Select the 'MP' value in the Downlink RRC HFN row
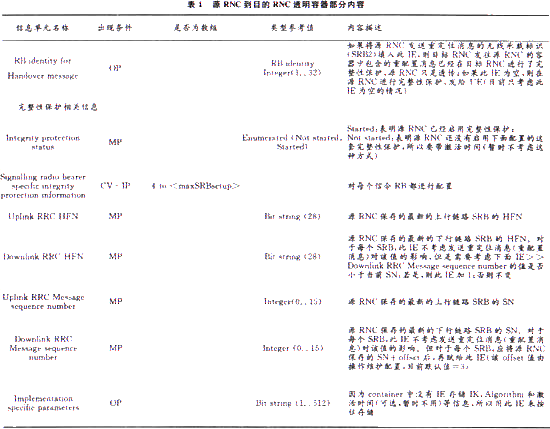The height and width of the screenshot is (429, 550). click(115, 256)
